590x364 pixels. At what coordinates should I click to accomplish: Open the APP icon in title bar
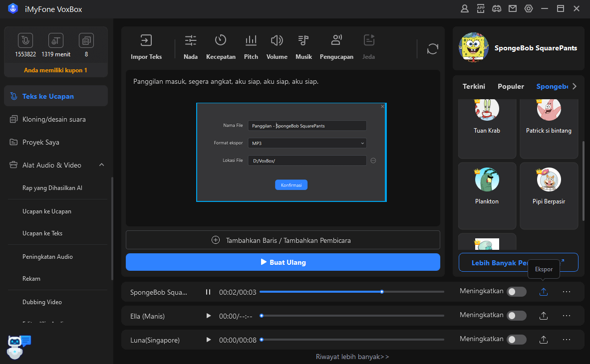click(x=481, y=8)
